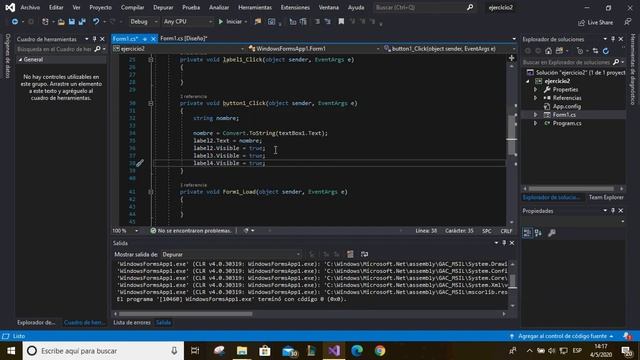The image size is (640, 360).
Task: Select App.config in Solution Explorer
Action: pyautogui.click(x=567, y=107)
